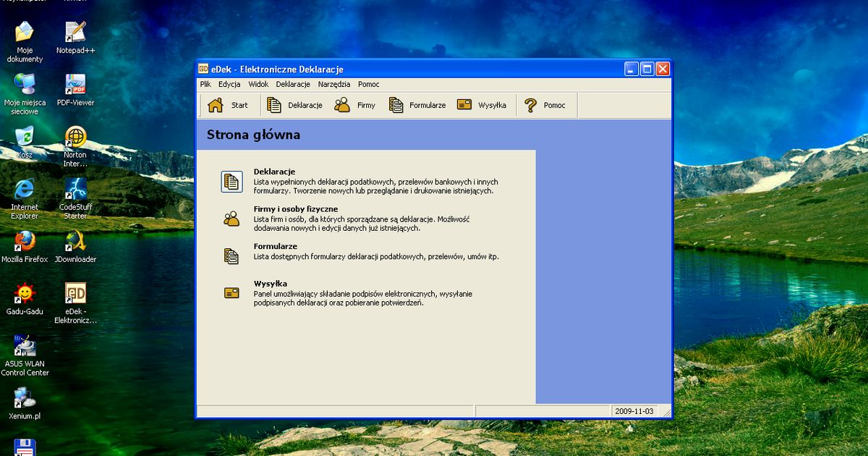Click the Deklaracje icon on main page
The height and width of the screenshot is (456, 868).
coord(231,182)
